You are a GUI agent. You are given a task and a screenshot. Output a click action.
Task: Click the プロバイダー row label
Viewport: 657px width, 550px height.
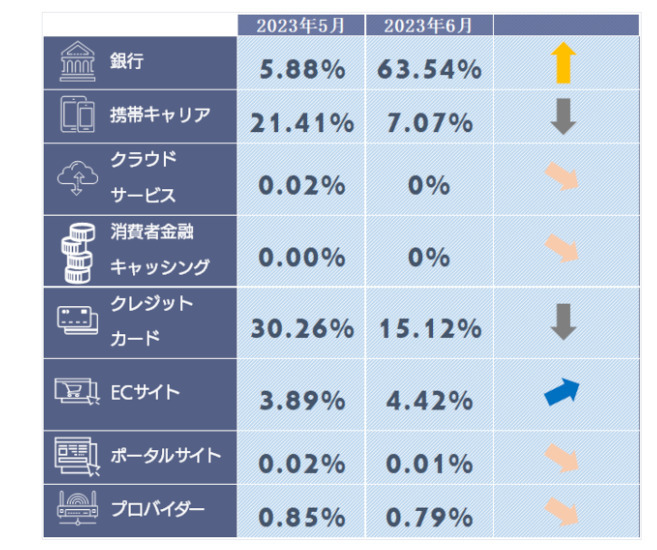pos(157,510)
